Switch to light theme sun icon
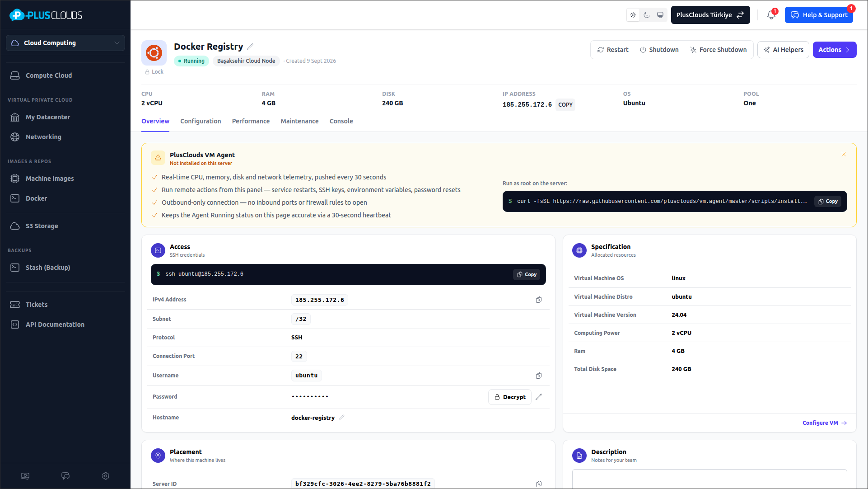The height and width of the screenshot is (489, 868). click(633, 15)
